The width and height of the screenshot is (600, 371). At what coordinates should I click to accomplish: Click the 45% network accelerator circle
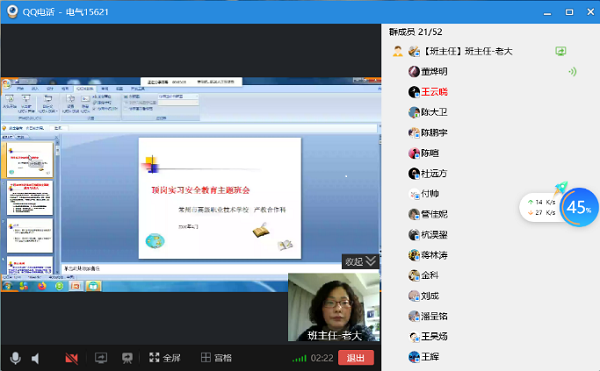579,207
